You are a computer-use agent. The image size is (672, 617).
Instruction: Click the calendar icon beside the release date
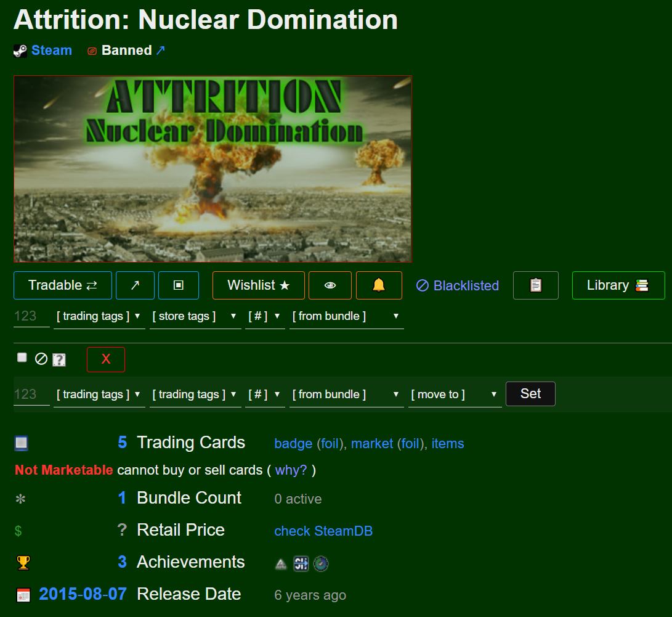(x=23, y=595)
